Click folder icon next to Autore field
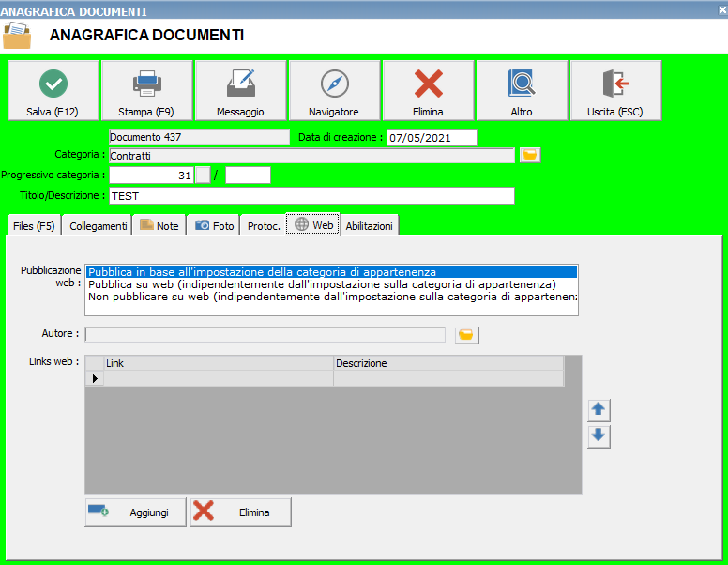 click(466, 335)
